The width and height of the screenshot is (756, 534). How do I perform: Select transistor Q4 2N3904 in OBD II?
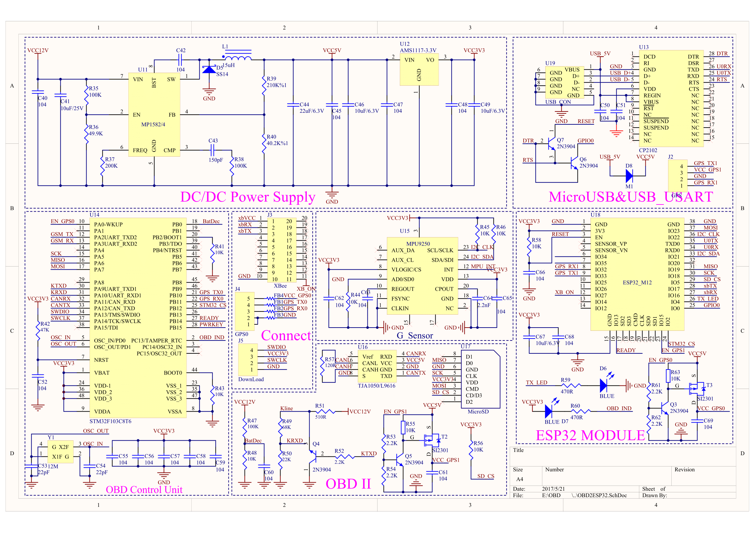point(312,457)
